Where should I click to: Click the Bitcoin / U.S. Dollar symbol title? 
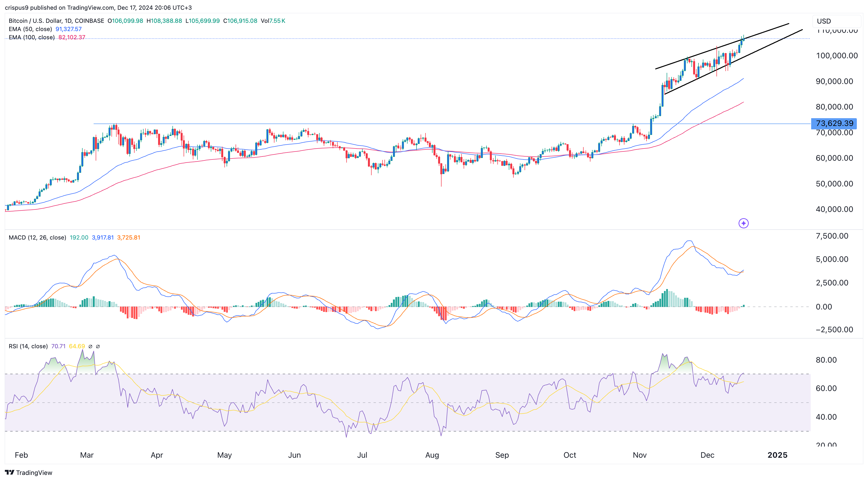click(56, 21)
